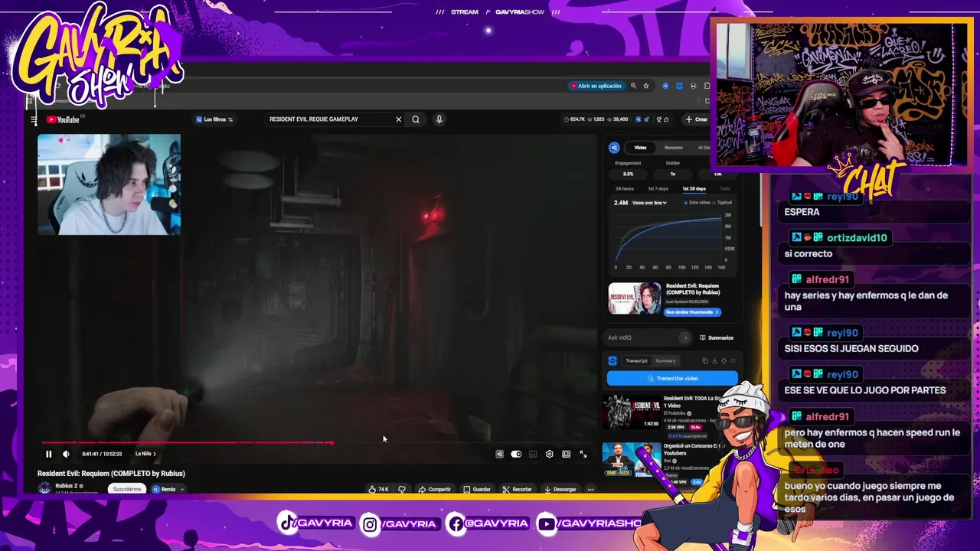Open the Remix dropdown
Screen dimensions: 980x551
click(x=168, y=489)
